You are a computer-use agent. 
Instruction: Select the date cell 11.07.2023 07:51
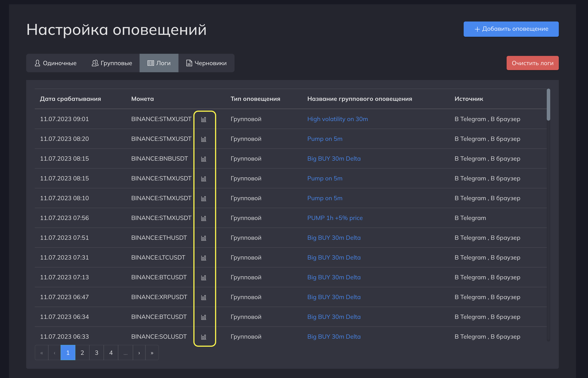coord(64,238)
